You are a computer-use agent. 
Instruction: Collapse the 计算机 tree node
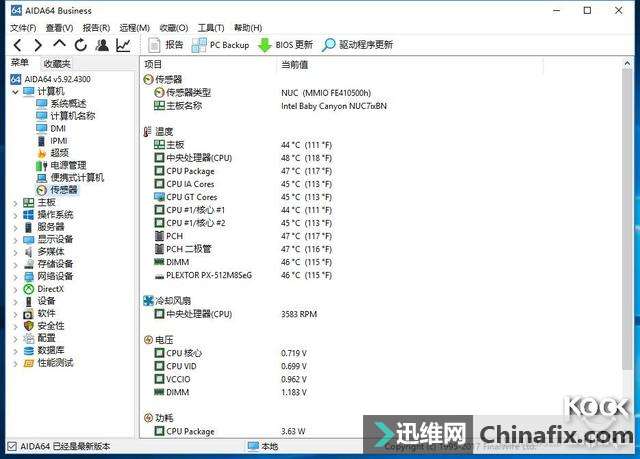(15, 92)
